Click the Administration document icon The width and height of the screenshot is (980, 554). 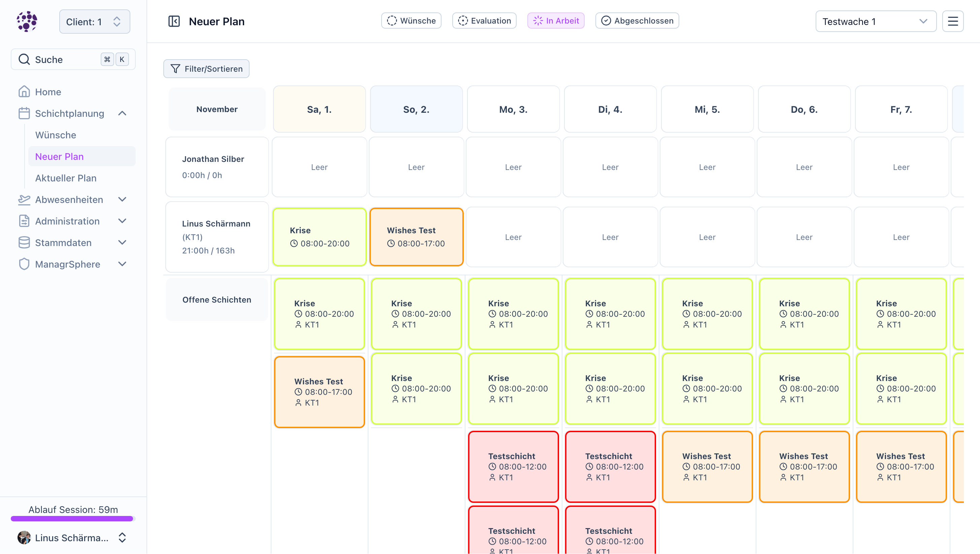click(24, 221)
